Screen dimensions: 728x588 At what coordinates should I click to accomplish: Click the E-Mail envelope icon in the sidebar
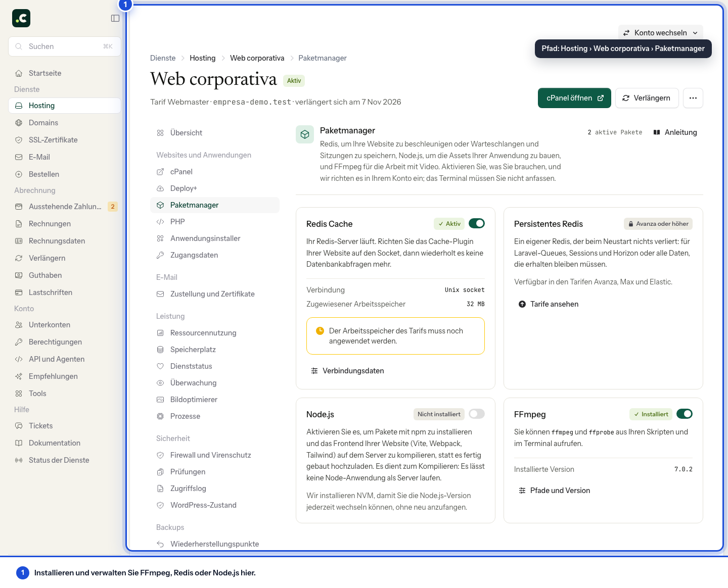pyautogui.click(x=19, y=157)
